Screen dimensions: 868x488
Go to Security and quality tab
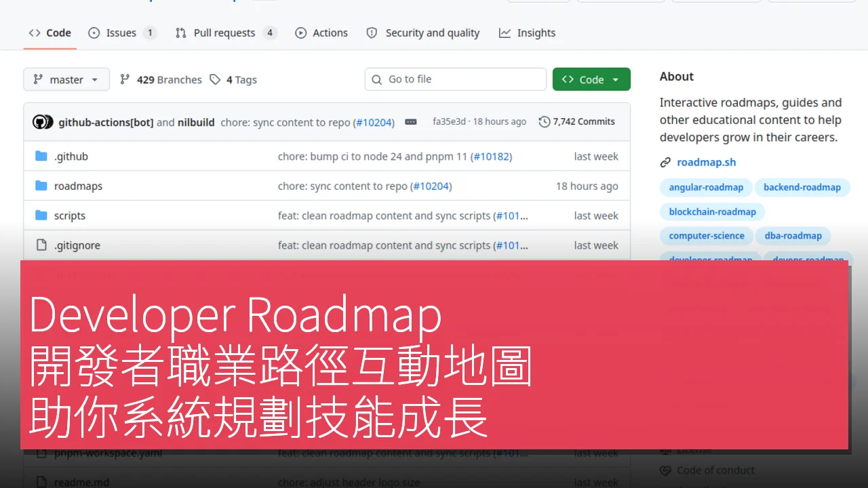click(422, 33)
